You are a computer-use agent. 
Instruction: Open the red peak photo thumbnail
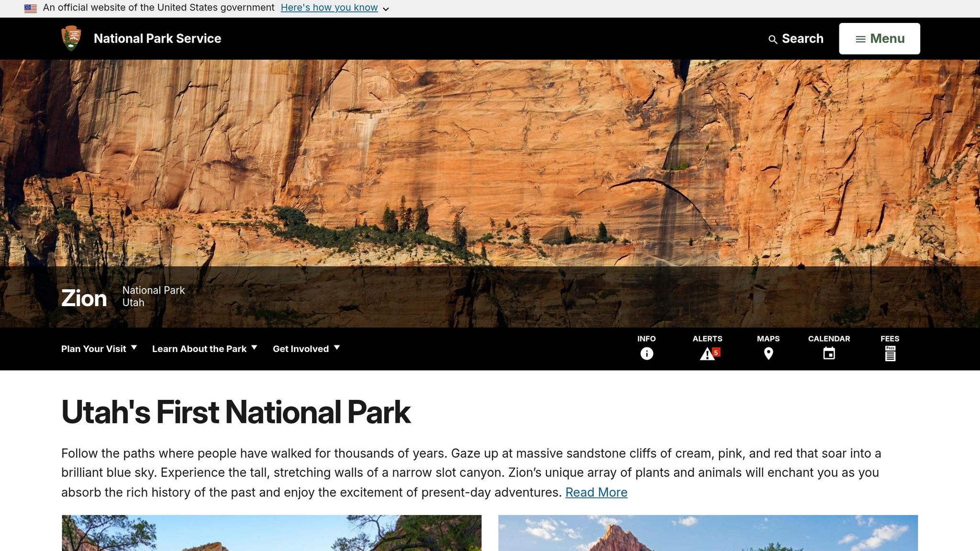point(708,533)
